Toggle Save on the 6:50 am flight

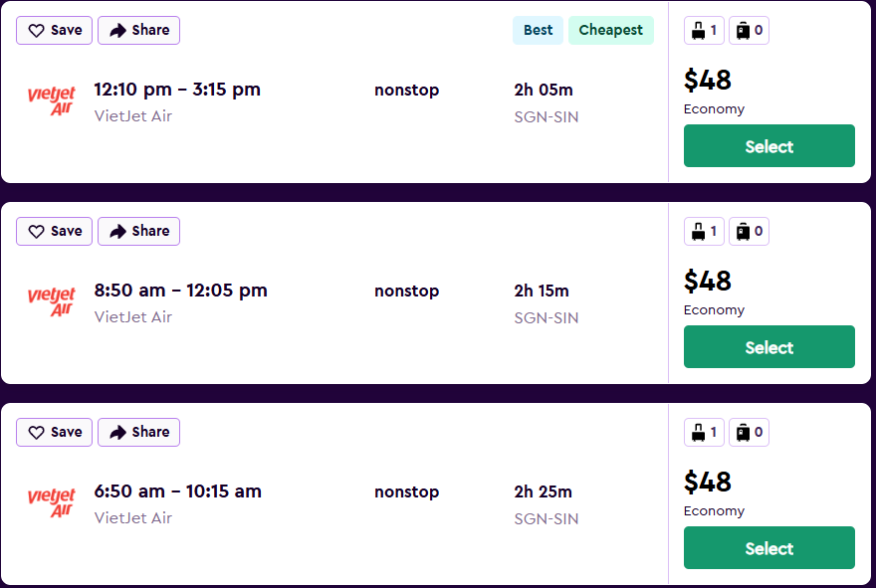(x=55, y=433)
